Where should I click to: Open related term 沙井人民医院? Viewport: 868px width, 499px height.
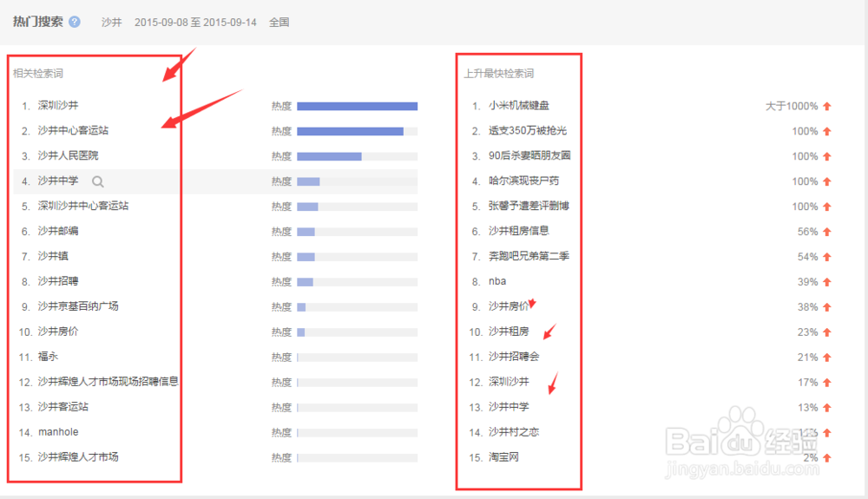coord(68,155)
